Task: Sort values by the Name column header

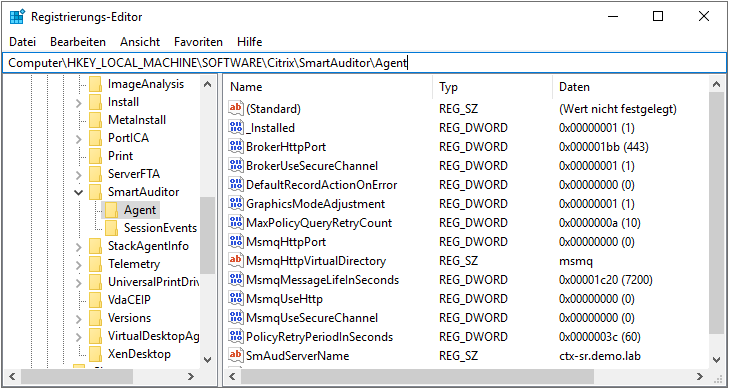Action: tap(328, 87)
